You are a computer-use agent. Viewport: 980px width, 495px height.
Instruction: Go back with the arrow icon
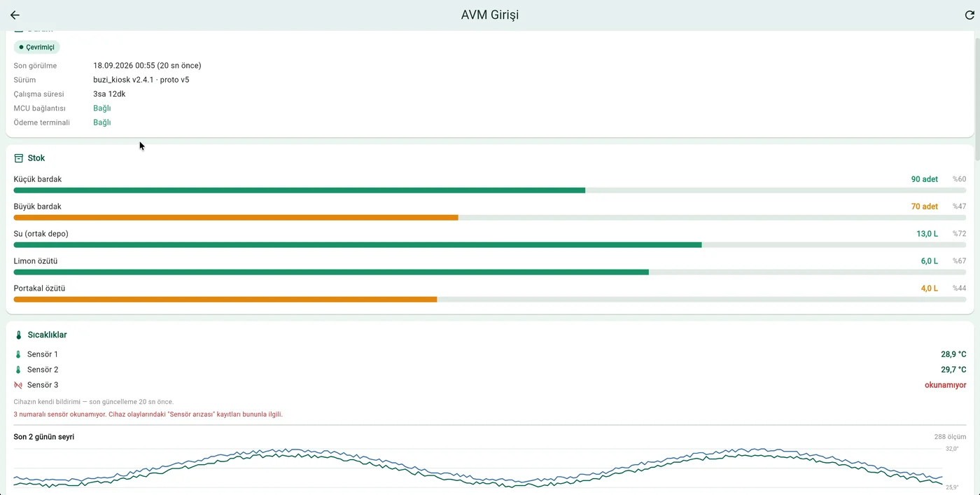pyautogui.click(x=15, y=15)
